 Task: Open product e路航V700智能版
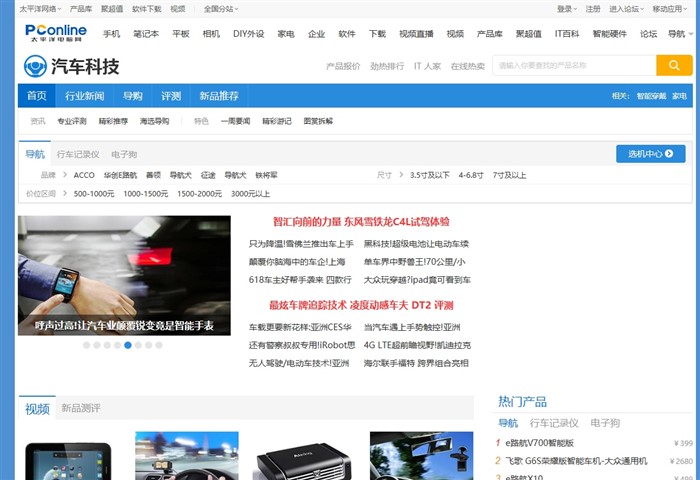539,443
